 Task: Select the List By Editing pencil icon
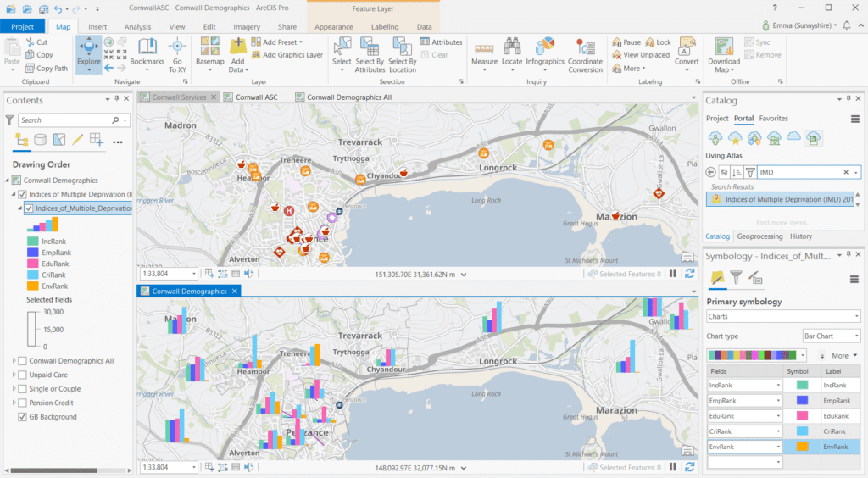pos(77,140)
